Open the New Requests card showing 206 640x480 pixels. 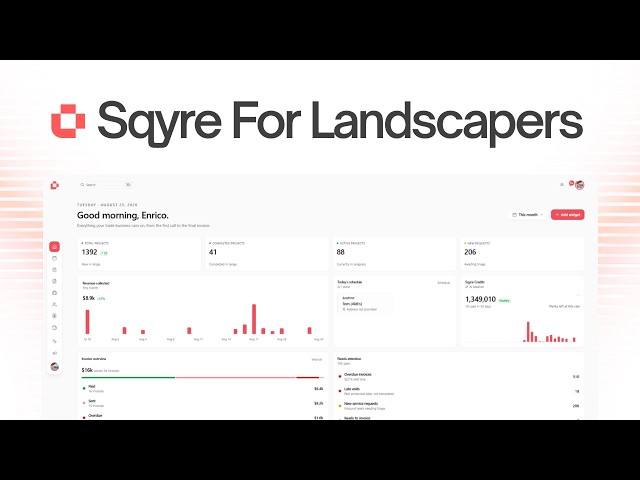click(522, 253)
